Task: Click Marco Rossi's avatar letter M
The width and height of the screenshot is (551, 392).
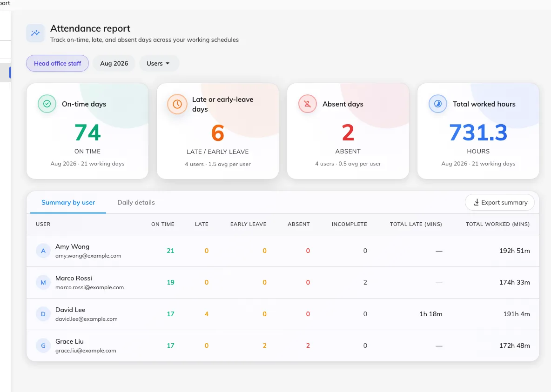Action: click(43, 282)
